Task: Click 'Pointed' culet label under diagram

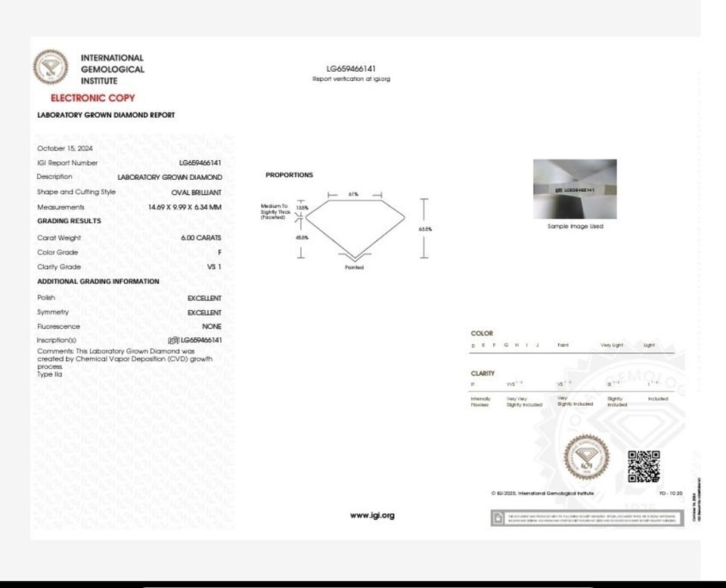Action: pyautogui.click(x=354, y=268)
